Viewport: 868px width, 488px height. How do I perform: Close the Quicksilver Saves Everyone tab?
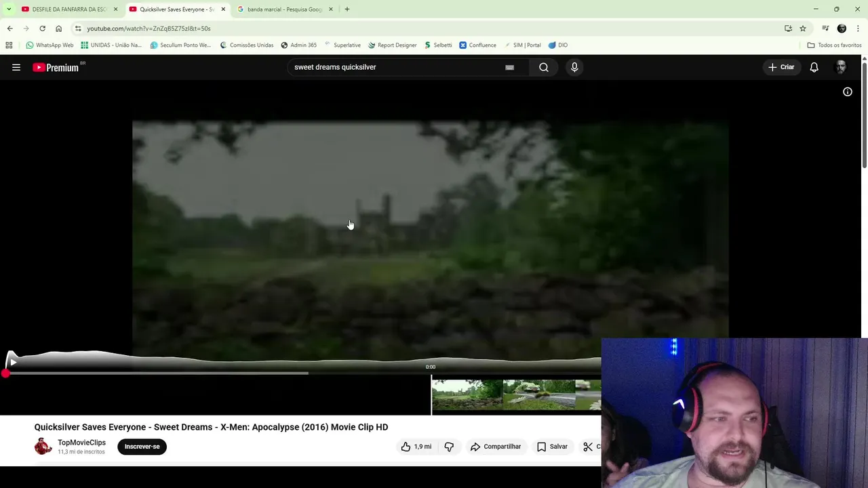[x=223, y=9]
